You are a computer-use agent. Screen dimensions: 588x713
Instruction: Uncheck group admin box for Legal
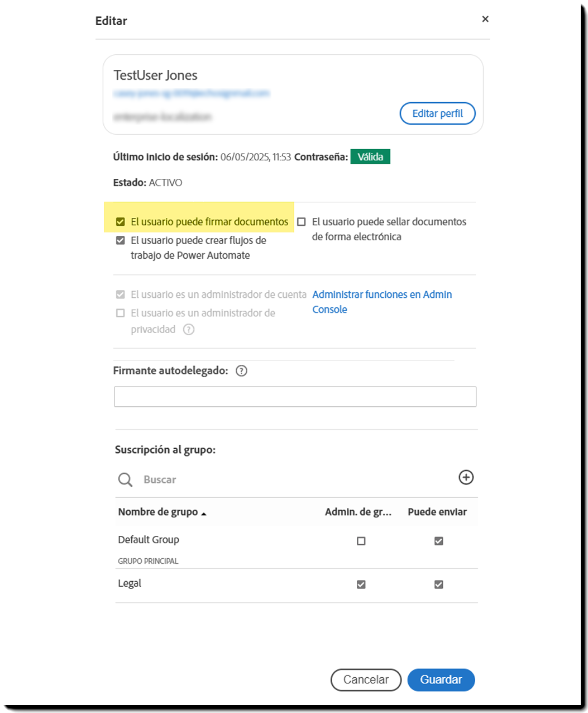pos(361,584)
